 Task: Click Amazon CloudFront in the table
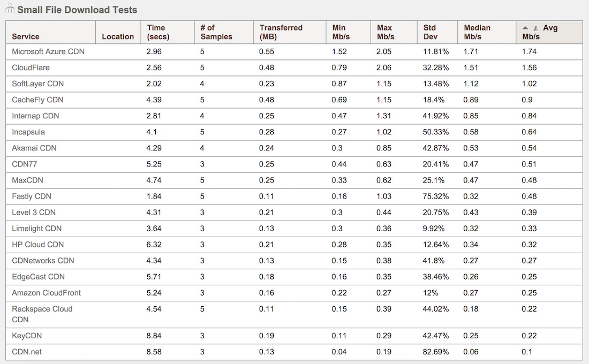pos(47,293)
